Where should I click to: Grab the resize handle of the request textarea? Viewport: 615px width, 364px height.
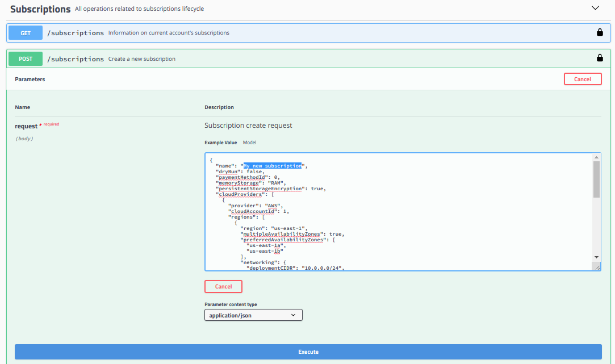pyautogui.click(x=596, y=267)
